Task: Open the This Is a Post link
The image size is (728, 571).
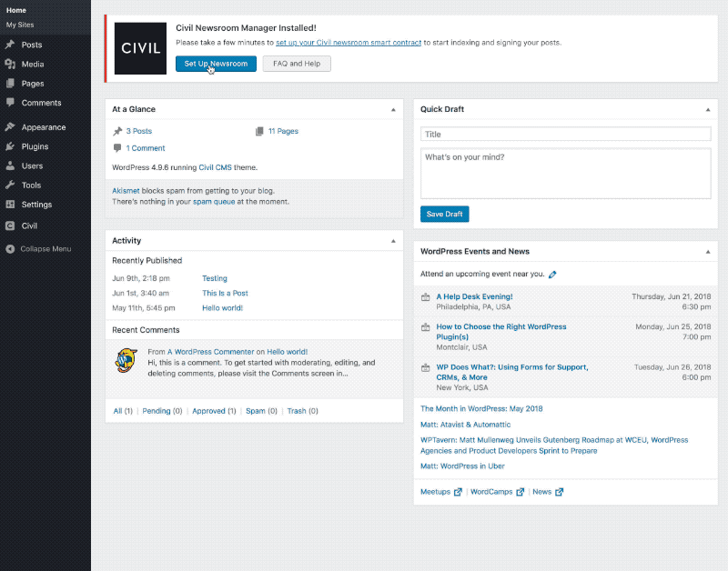Action: click(x=225, y=293)
